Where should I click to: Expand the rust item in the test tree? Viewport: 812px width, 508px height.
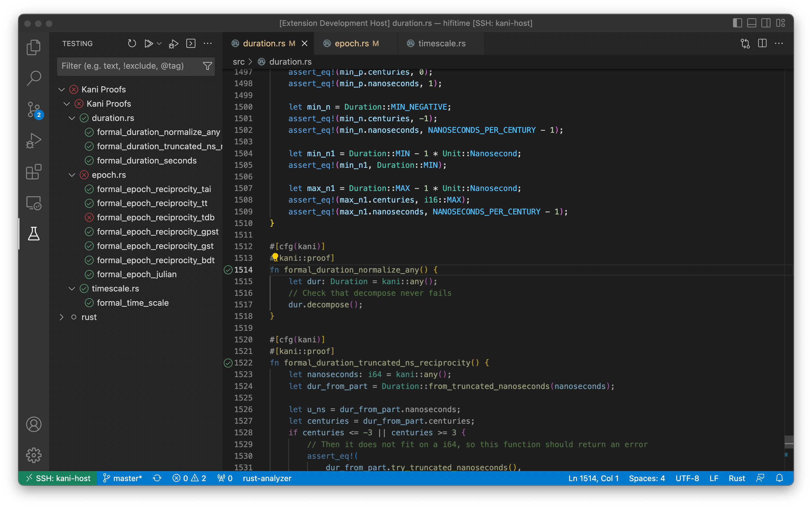pyautogui.click(x=61, y=317)
